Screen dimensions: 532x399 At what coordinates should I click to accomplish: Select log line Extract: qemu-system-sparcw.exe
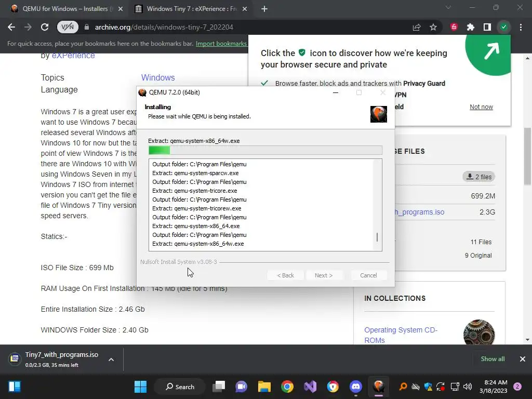tap(195, 173)
